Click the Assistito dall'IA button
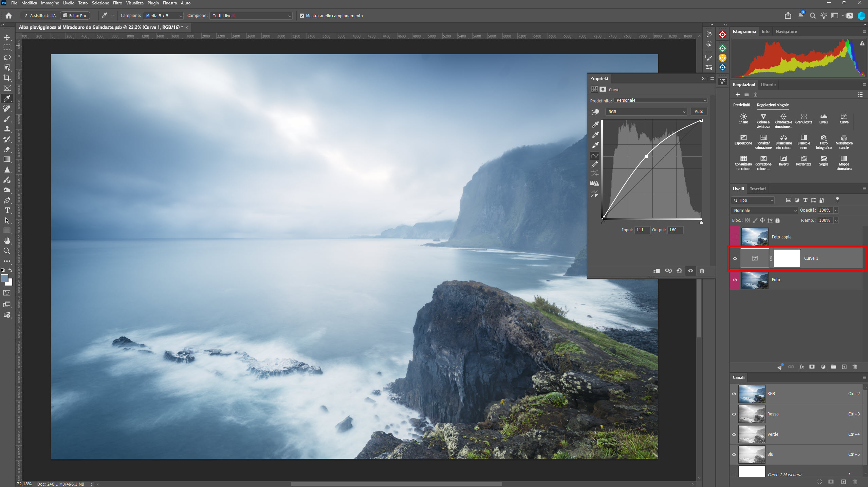Image resolution: width=868 pixels, height=487 pixels. click(40, 16)
